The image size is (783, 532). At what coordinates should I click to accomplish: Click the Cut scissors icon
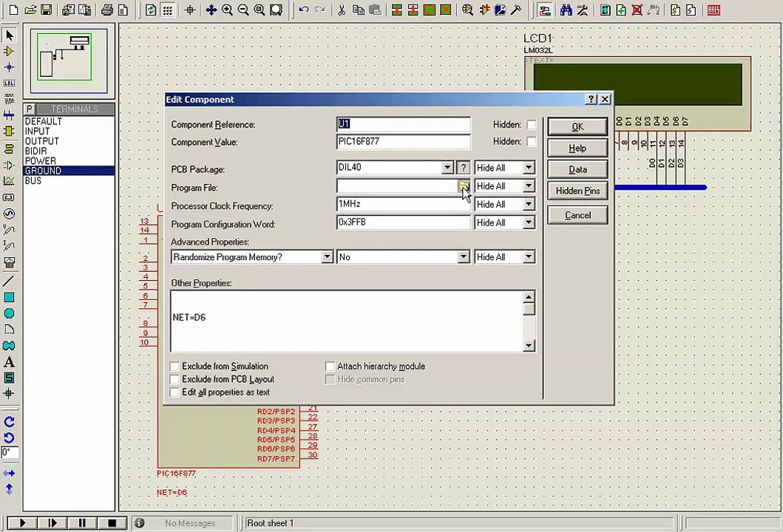[342, 10]
